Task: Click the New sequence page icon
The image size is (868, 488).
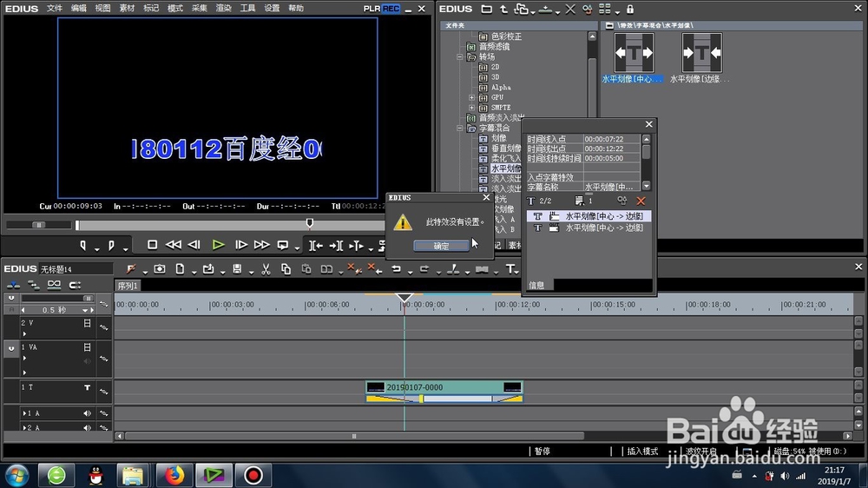Action: (x=180, y=269)
